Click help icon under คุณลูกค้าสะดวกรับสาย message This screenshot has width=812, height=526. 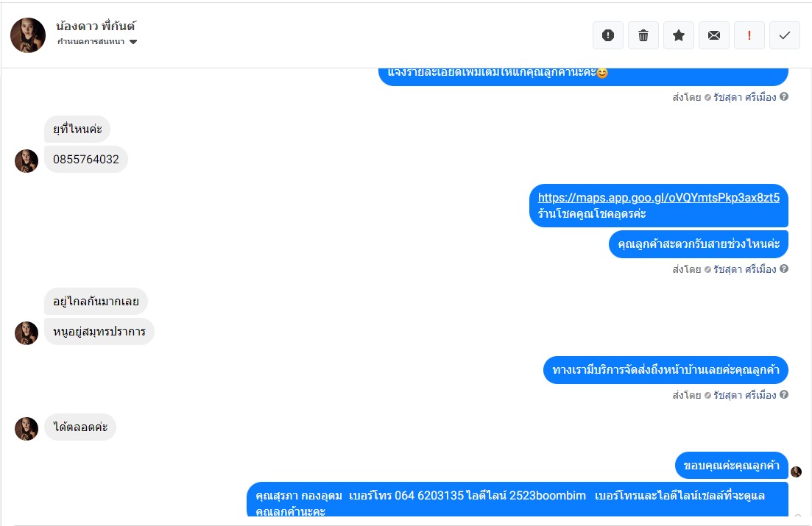click(784, 269)
